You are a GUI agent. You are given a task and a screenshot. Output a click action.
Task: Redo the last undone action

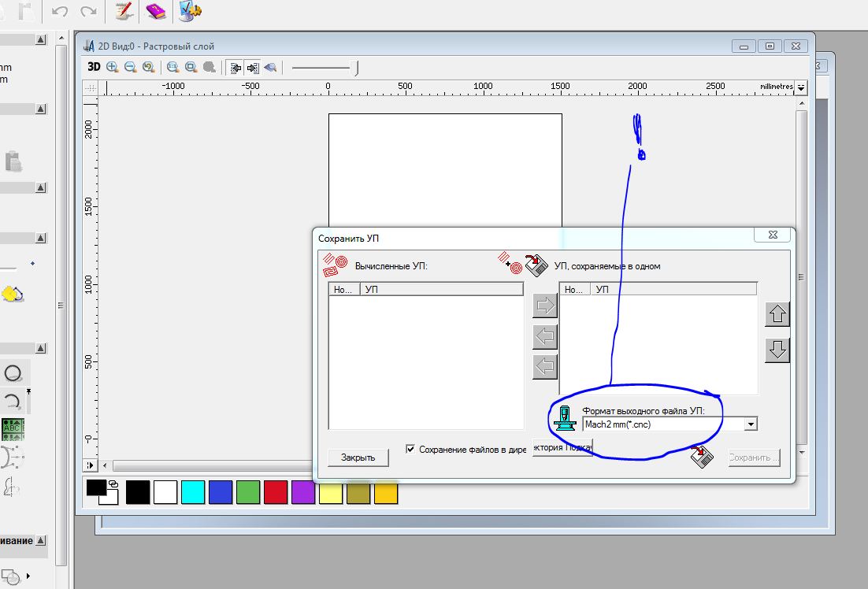click(88, 11)
